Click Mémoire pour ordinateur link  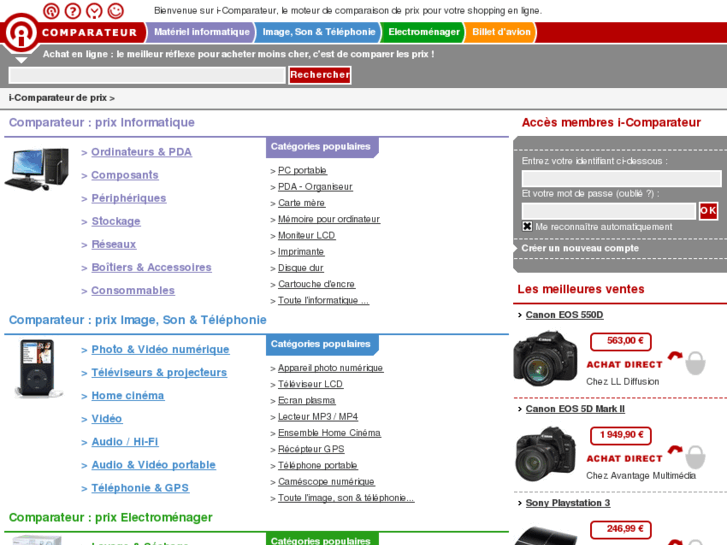(x=329, y=219)
